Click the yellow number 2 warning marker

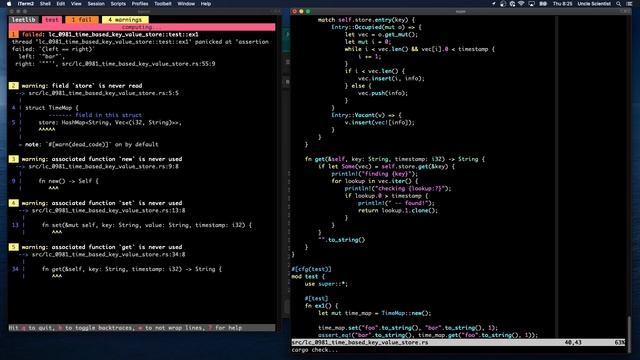tap(13, 86)
